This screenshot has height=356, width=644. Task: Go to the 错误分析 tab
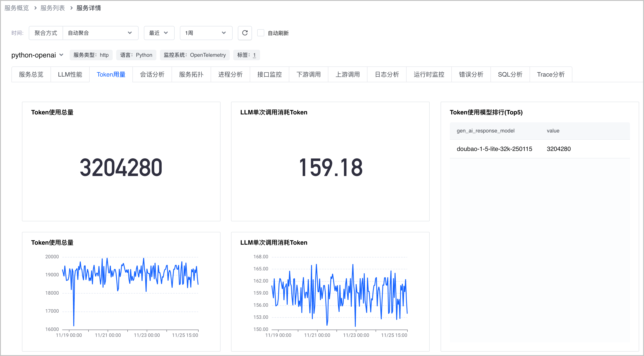[471, 74]
